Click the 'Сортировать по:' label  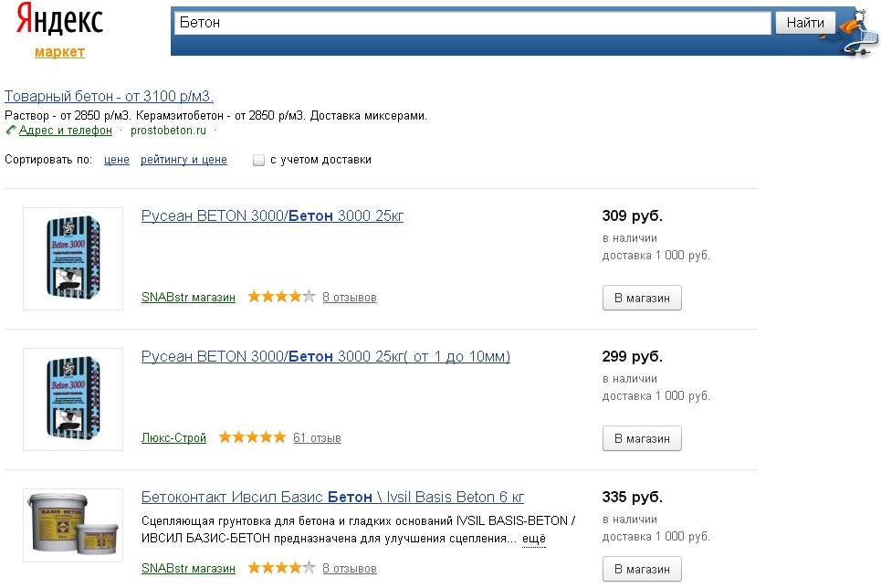tap(48, 160)
